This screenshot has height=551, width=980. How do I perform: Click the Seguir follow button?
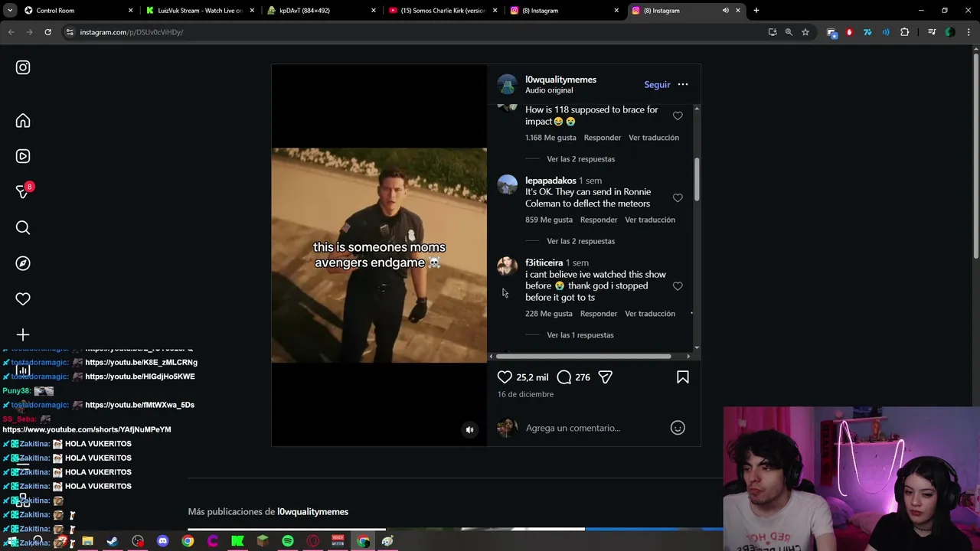tap(657, 84)
